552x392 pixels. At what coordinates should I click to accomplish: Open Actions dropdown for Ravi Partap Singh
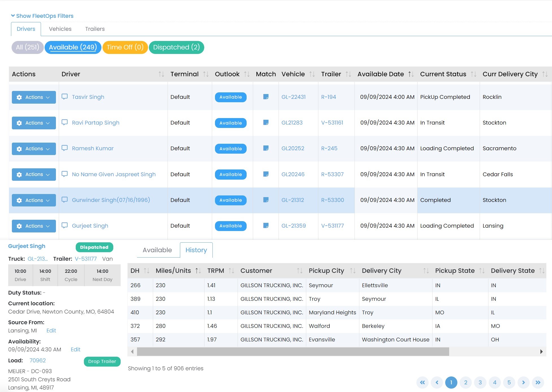(34, 123)
